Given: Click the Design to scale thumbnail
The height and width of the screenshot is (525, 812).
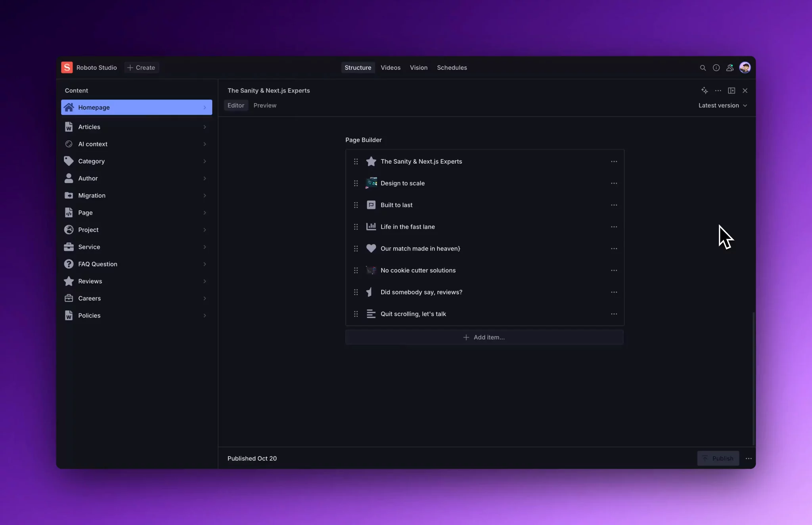Looking at the screenshot, I should [x=371, y=183].
